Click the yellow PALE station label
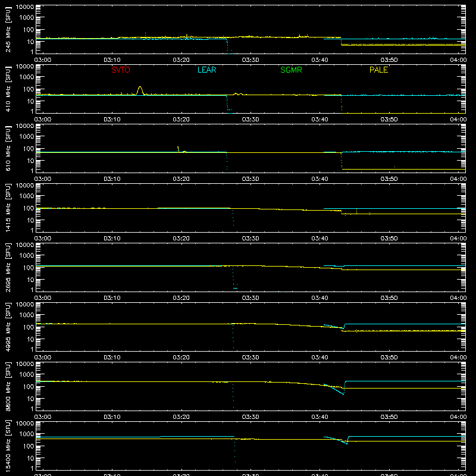 (378, 70)
